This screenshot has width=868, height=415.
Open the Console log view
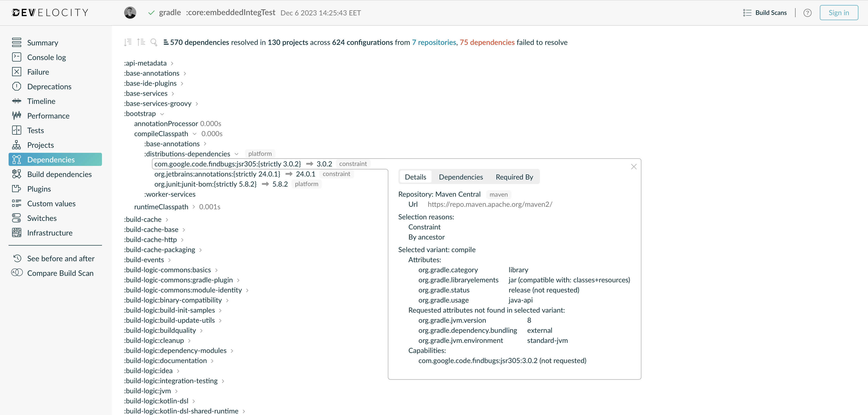click(46, 57)
